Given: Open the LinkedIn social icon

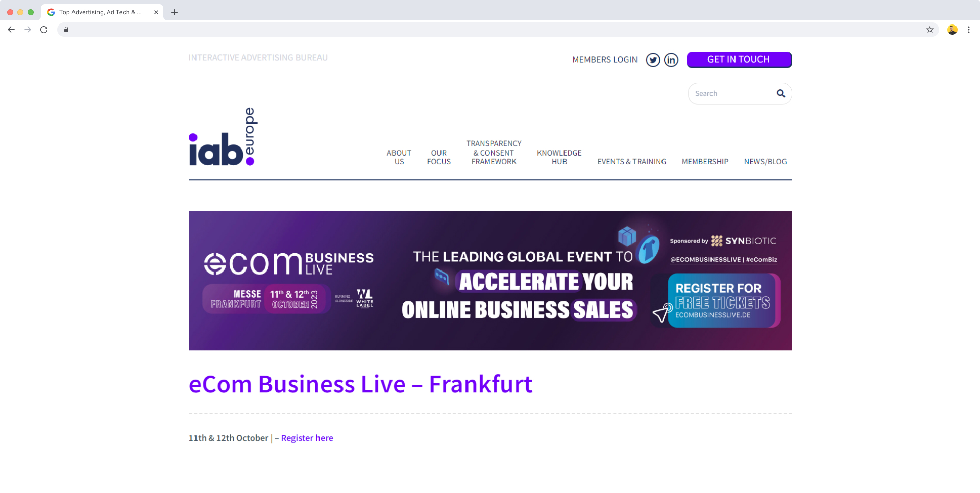Looking at the screenshot, I should click(671, 60).
